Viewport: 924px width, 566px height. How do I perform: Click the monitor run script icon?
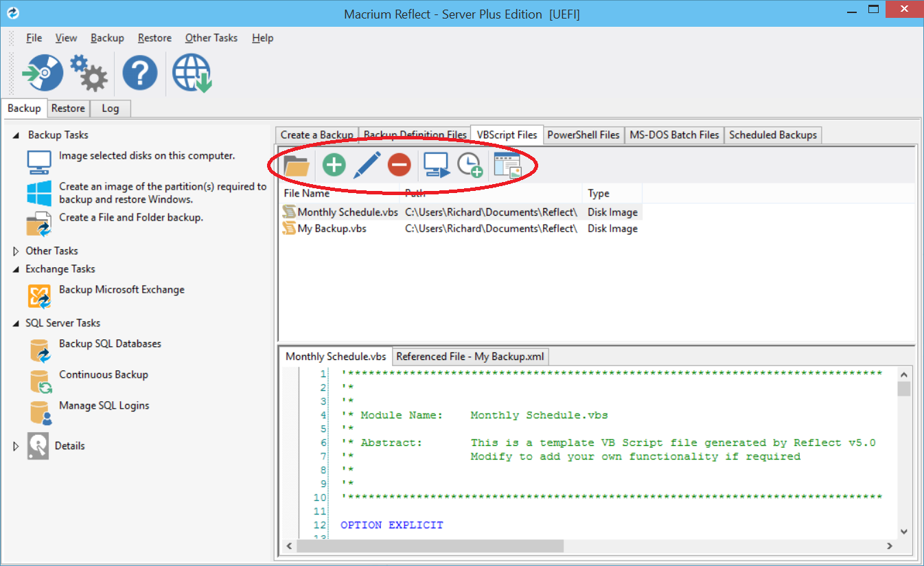436,165
